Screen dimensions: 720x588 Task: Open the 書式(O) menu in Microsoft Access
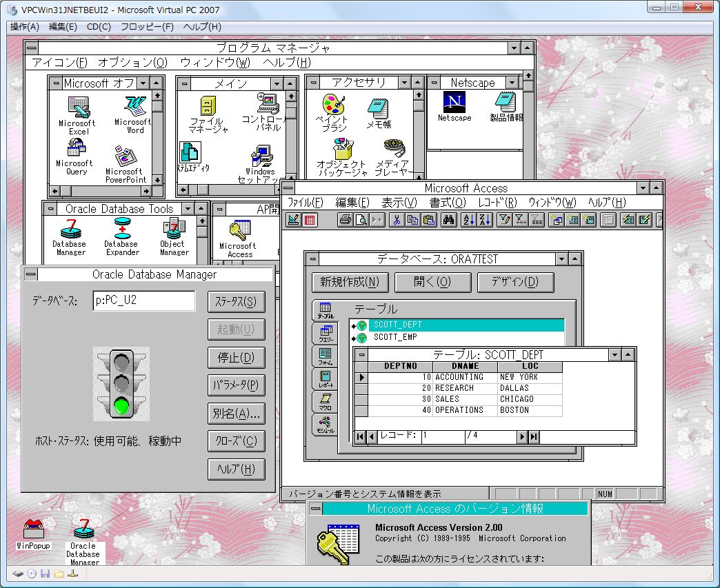448,203
